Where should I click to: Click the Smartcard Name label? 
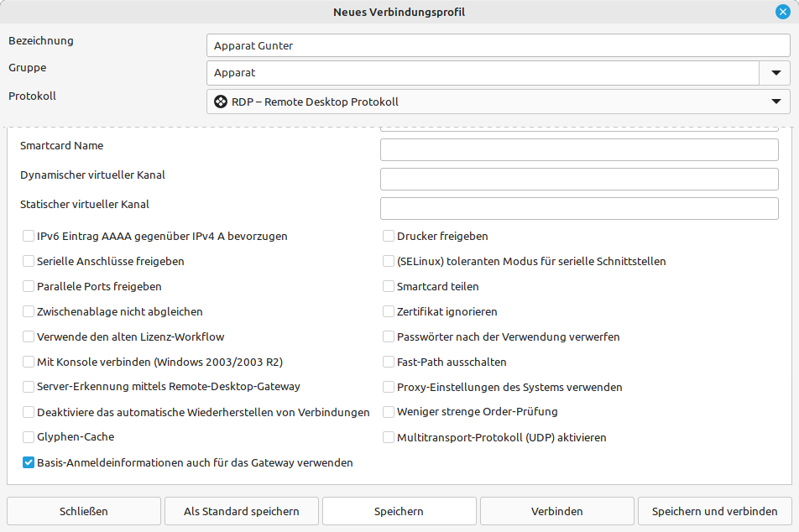click(61, 146)
